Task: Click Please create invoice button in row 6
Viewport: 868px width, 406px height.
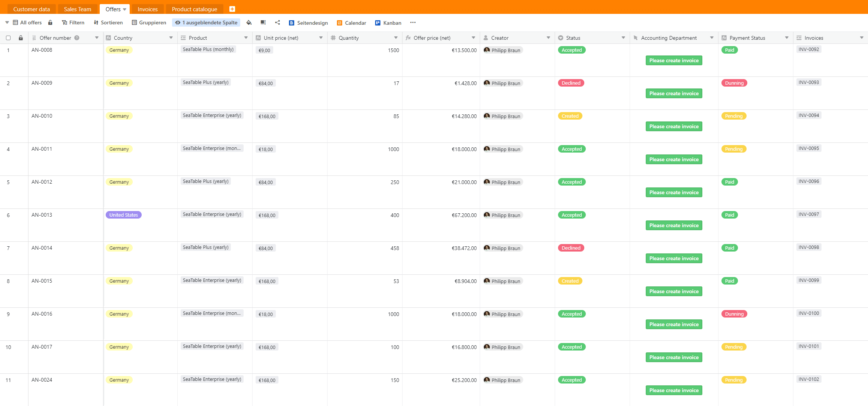Action: pyautogui.click(x=674, y=225)
